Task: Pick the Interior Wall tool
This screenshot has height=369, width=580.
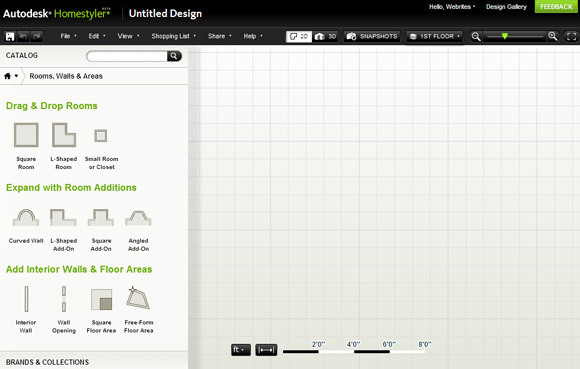Action: tap(26, 299)
